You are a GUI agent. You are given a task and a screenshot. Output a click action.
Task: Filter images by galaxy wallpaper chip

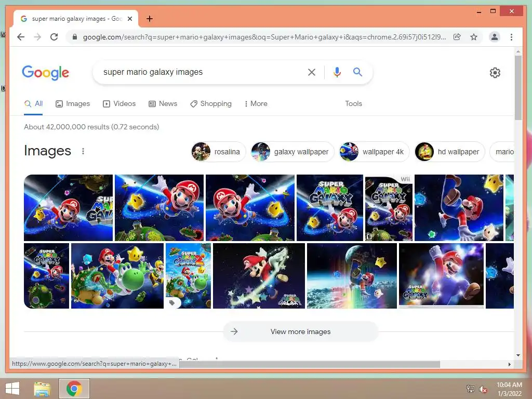point(292,152)
